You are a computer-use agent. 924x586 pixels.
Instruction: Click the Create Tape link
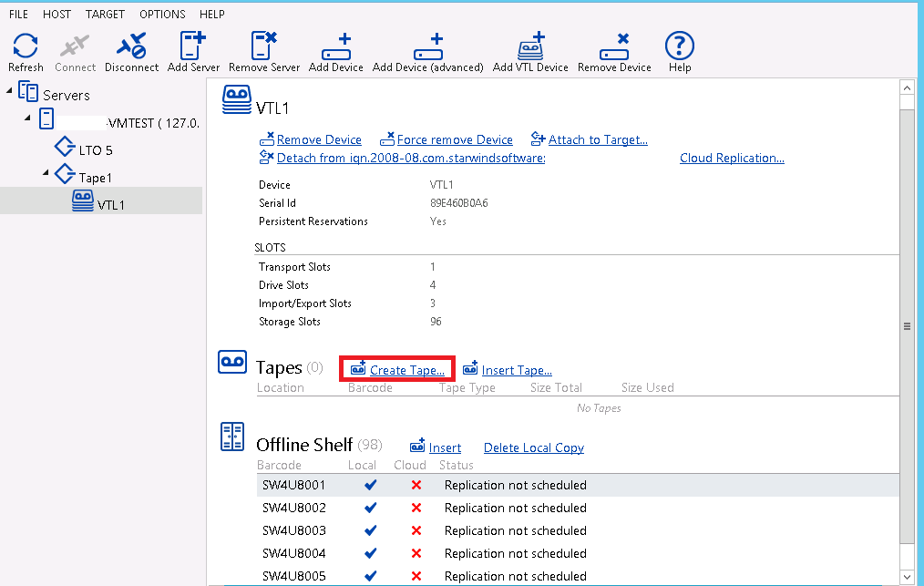(x=406, y=369)
